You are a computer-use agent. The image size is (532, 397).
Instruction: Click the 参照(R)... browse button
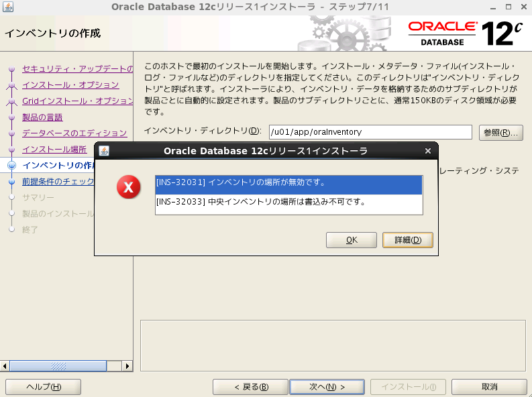click(500, 133)
